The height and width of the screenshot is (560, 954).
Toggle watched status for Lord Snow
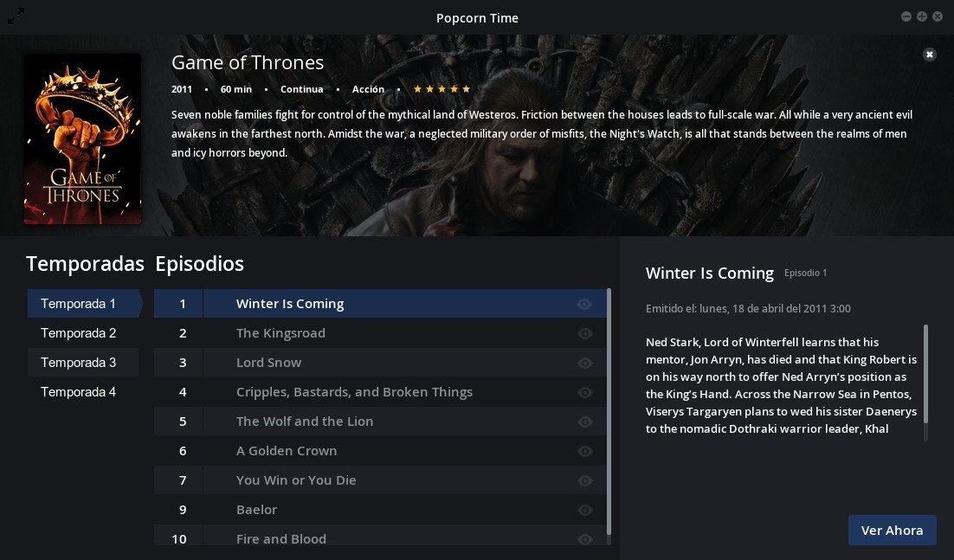tap(584, 363)
